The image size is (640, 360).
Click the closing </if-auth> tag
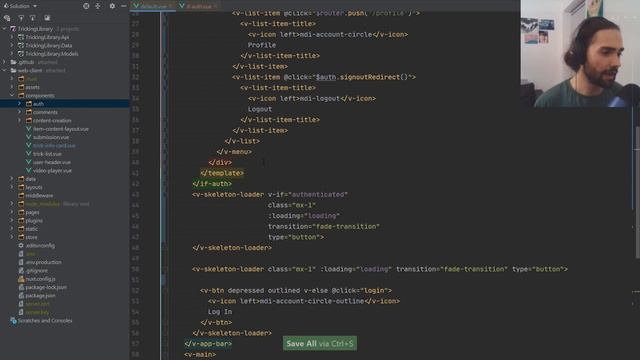(x=212, y=184)
